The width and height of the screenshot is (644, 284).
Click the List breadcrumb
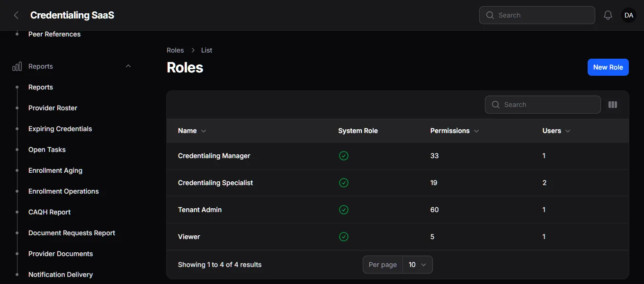206,50
